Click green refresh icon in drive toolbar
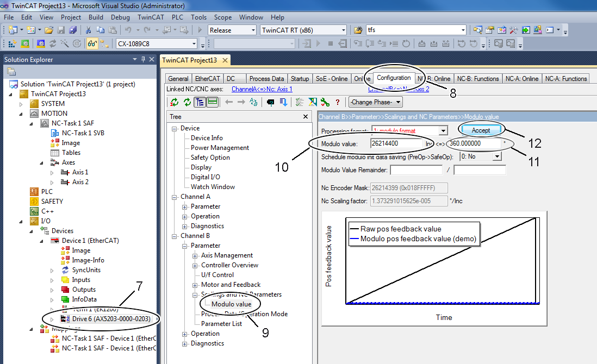This screenshot has height=364, width=597. (187, 102)
